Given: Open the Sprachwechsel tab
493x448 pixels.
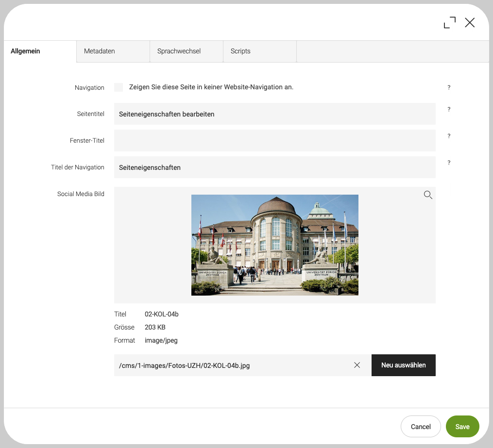Looking at the screenshot, I should [186, 51].
